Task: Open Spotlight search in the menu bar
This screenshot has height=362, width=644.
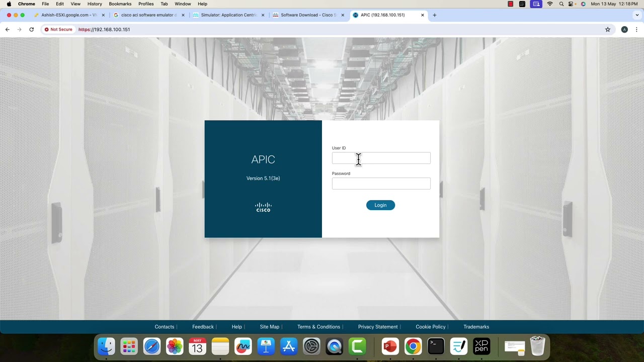Action: [561, 4]
